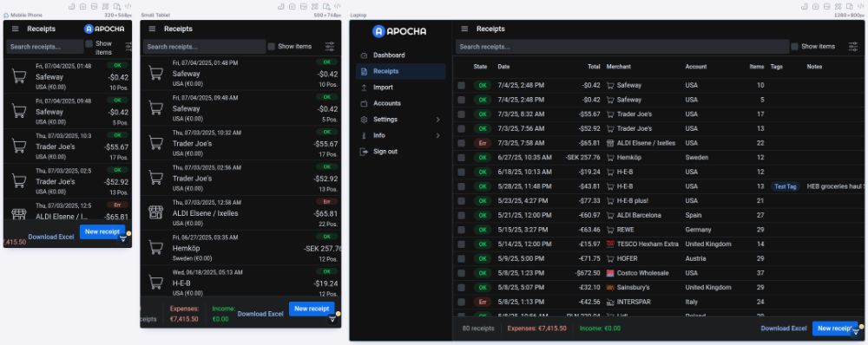Tick Show items checkbox in tablet view
This screenshot has height=345, width=868.
click(x=271, y=47)
